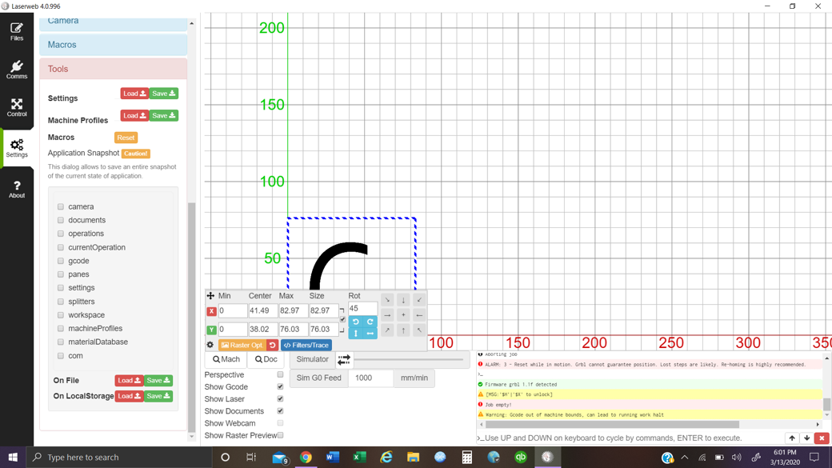This screenshot has height=468, width=832.
Task: Load settings from file
Action: 134,93
